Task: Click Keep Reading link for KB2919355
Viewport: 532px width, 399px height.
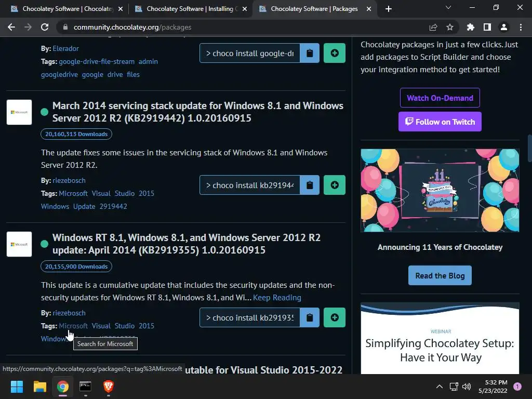Action: pyautogui.click(x=277, y=298)
